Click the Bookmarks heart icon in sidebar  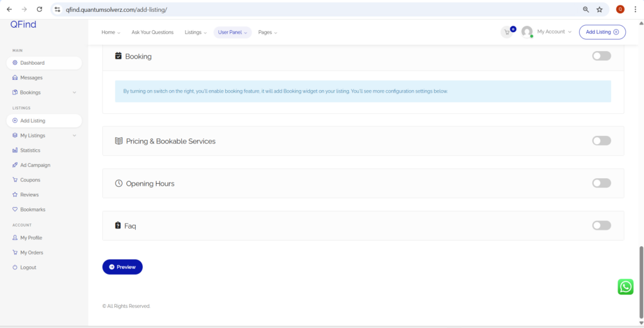(x=15, y=210)
